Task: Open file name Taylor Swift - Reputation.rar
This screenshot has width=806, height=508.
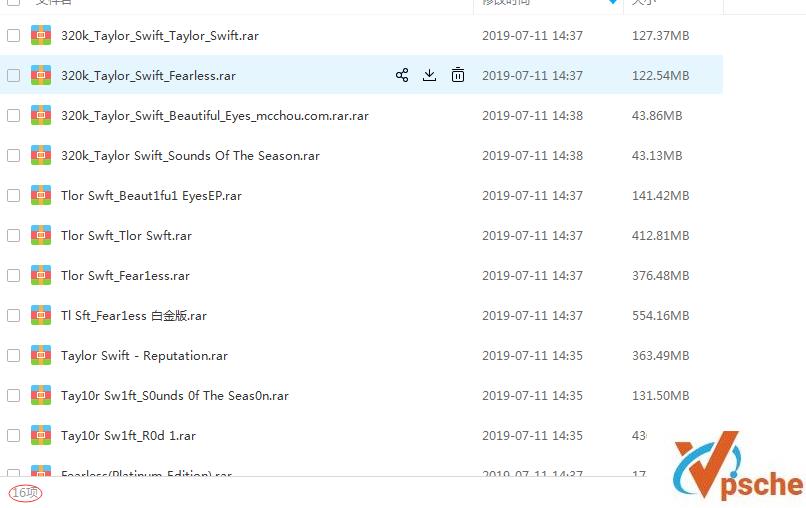Action: pyautogui.click(x=144, y=356)
